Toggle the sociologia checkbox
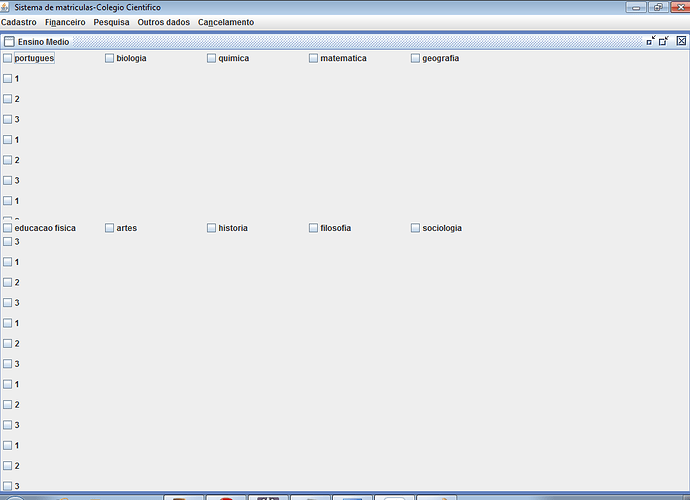 415,228
